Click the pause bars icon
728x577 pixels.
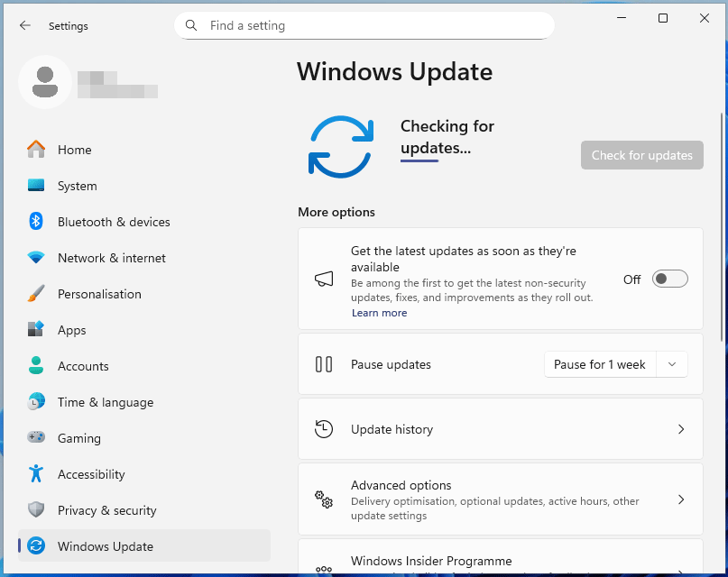pyautogui.click(x=324, y=364)
